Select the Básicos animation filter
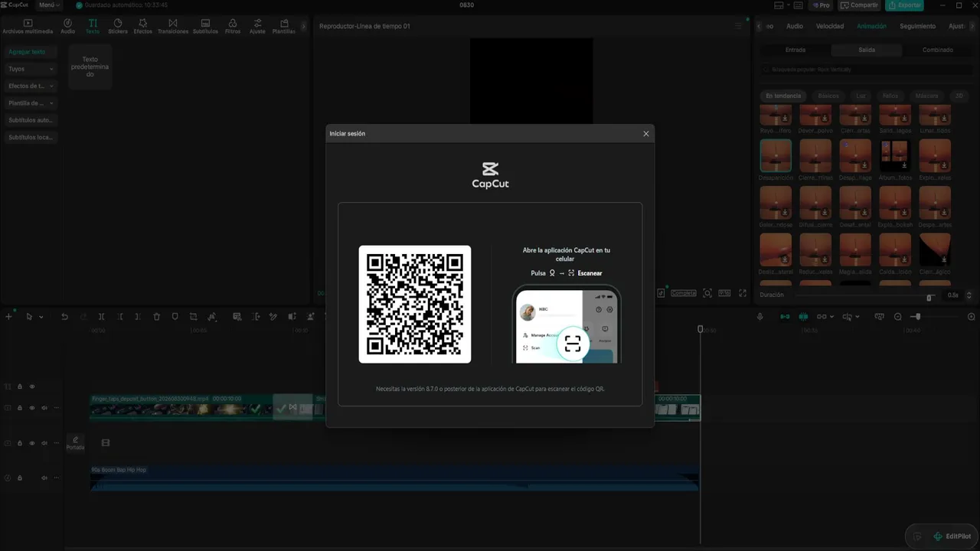The image size is (980, 551). [x=828, y=96]
